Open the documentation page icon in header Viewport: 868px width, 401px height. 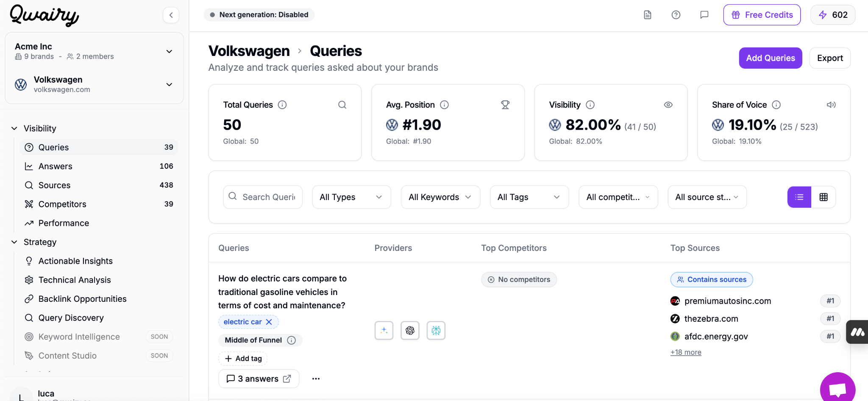point(648,15)
